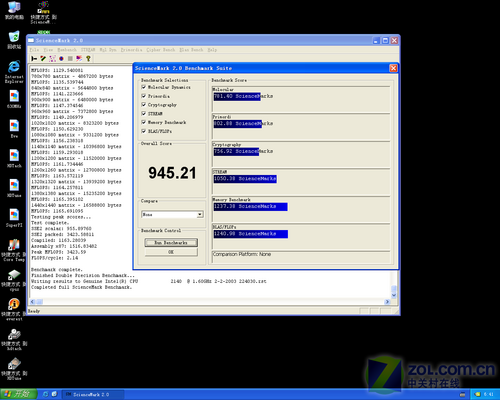This screenshot has width=500, height=400.
Task: Close the Benchmark Suite dialog
Action: [393, 68]
